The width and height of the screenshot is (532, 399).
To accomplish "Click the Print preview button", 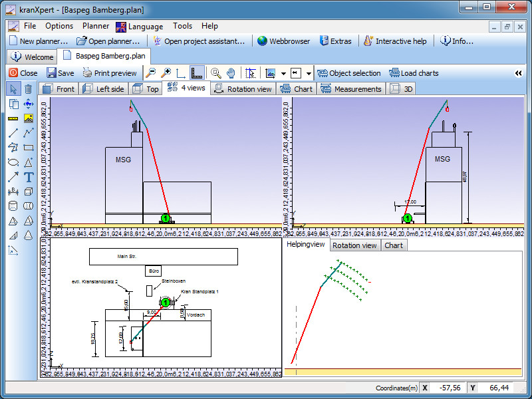I will (109, 73).
